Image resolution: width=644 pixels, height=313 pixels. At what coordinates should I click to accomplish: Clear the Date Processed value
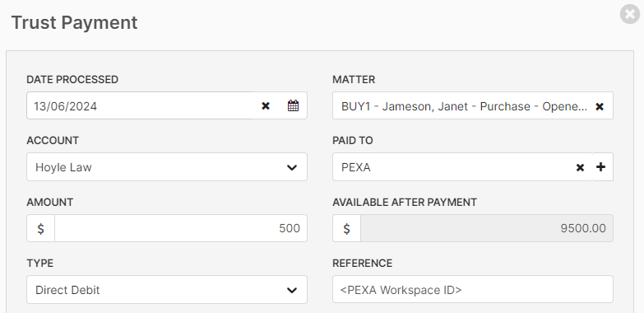tap(266, 106)
